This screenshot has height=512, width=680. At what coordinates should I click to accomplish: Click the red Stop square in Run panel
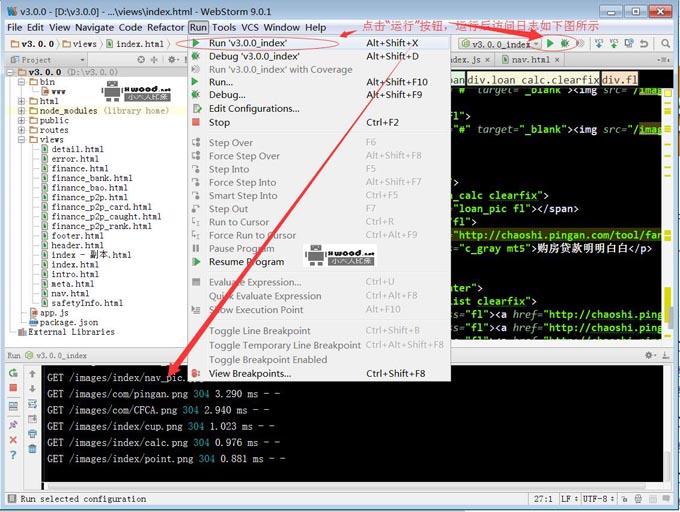click(x=13, y=388)
